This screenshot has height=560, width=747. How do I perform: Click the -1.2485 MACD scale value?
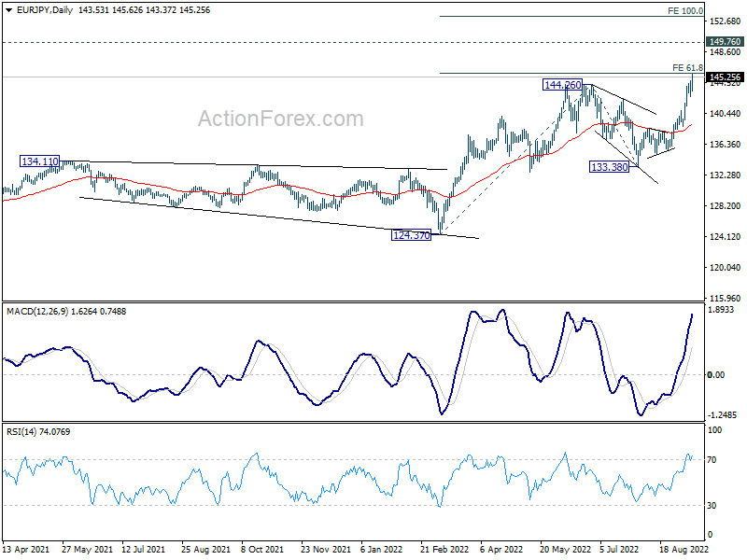click(x=722, y=415)
